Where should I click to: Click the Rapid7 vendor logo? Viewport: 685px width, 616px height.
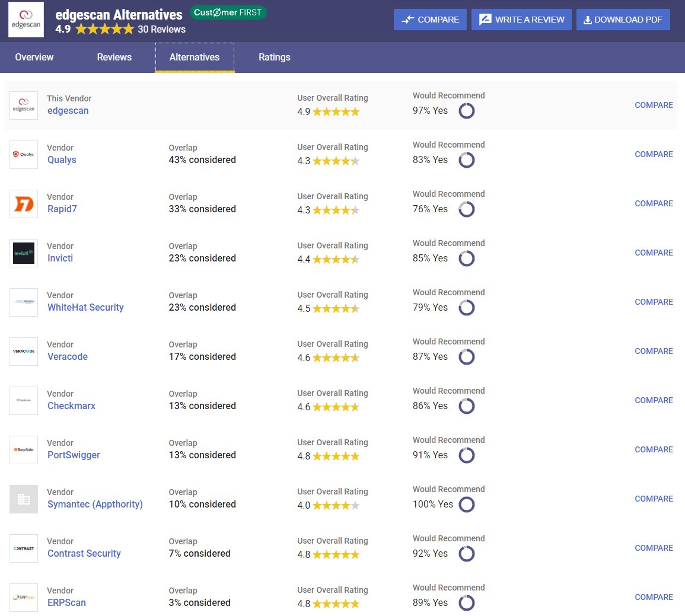pos(24,204)
